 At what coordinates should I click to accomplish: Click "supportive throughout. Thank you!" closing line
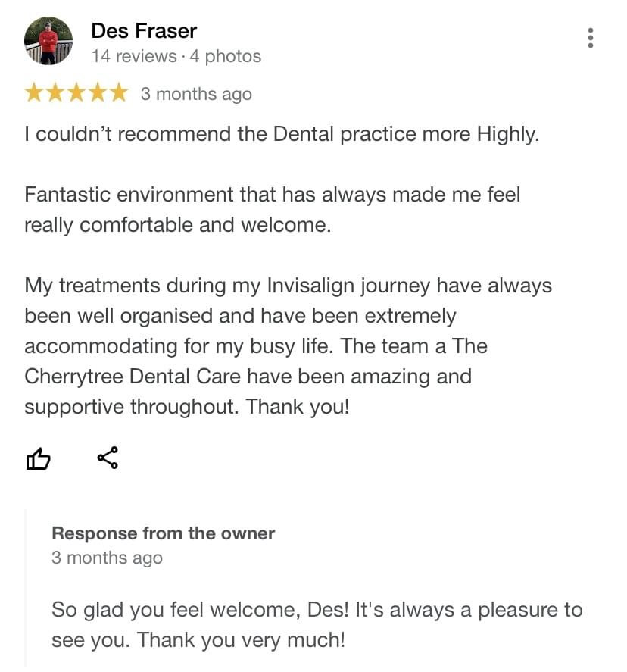click(x=187, y=407)
